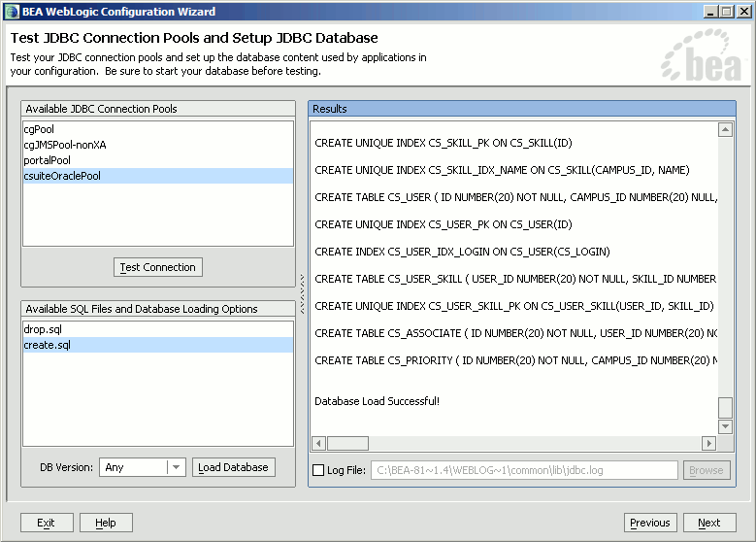This screenshot has width=756, height=542.
Task: Open the DB Version dropdown
Action: (x=143, y=467)
